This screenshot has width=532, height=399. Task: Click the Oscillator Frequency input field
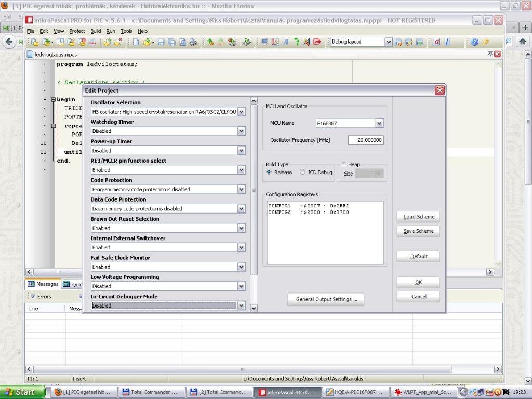(x=366, y=140)
